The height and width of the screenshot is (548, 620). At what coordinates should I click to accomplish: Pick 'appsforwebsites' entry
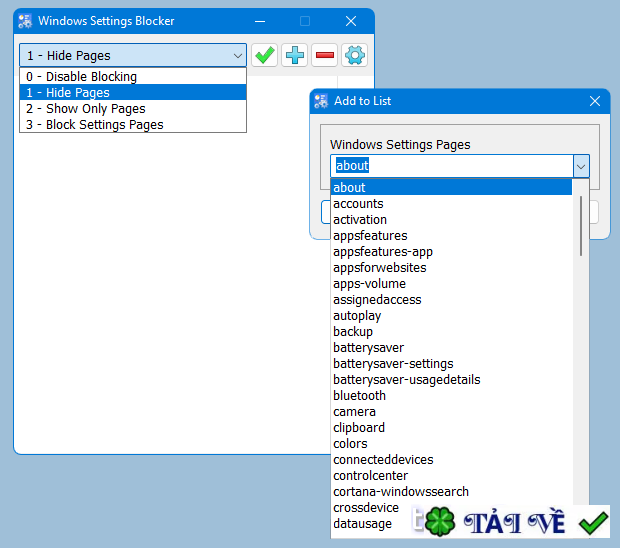coord(451,268)
